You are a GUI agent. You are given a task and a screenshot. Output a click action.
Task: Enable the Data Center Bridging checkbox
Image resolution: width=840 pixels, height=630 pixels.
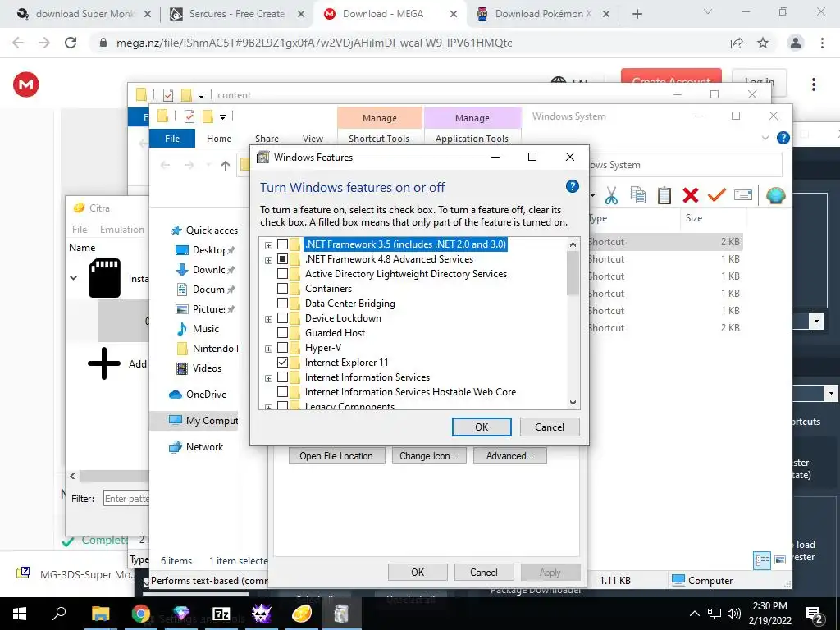pos(282,304)
